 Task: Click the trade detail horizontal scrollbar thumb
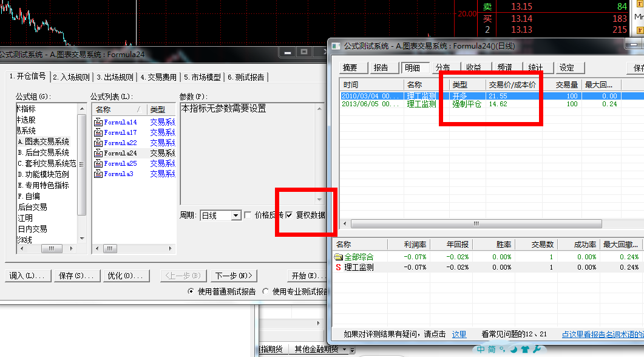(x=476, y=224)
